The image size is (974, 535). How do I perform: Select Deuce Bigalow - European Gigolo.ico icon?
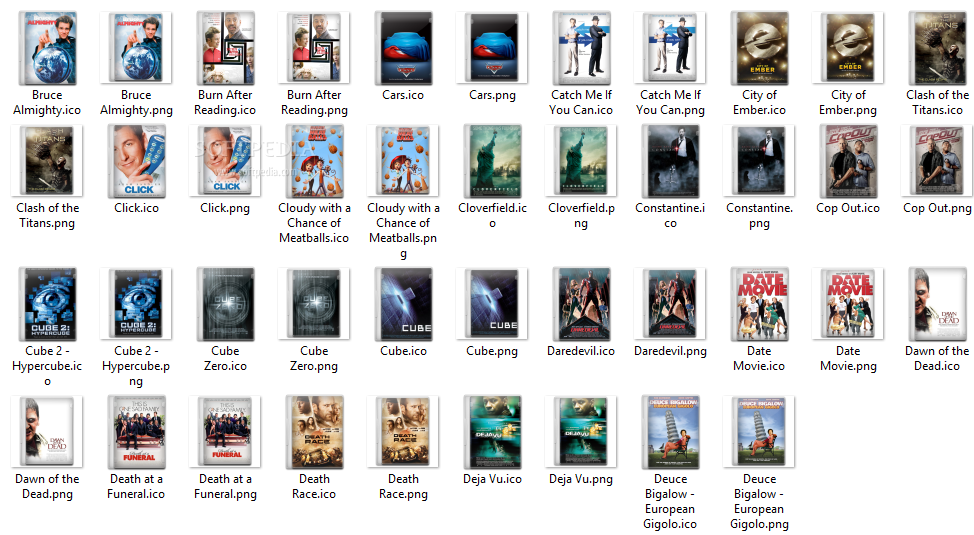click(670, 432)
